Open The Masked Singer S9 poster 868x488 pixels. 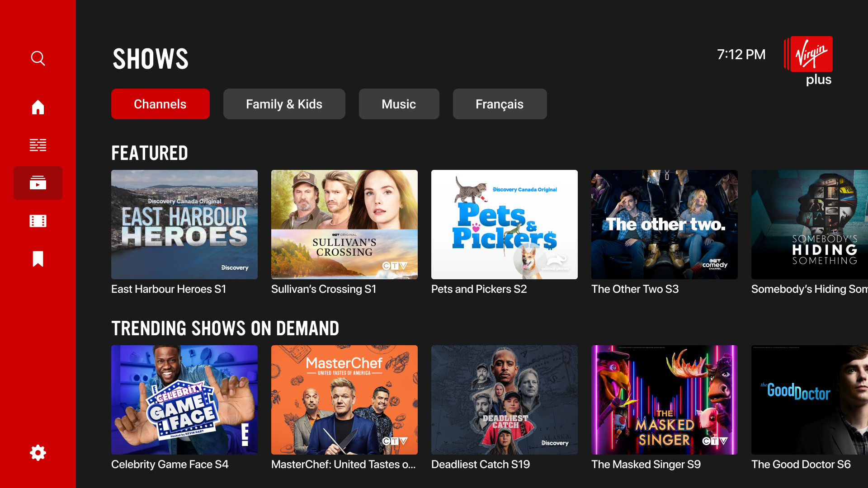click(x=664, y=400)
